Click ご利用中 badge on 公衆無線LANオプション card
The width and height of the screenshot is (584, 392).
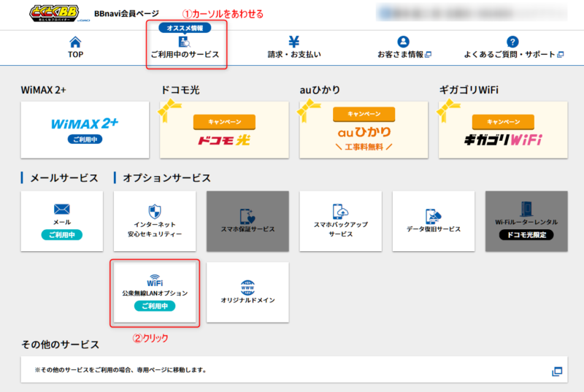pos(155,306)
